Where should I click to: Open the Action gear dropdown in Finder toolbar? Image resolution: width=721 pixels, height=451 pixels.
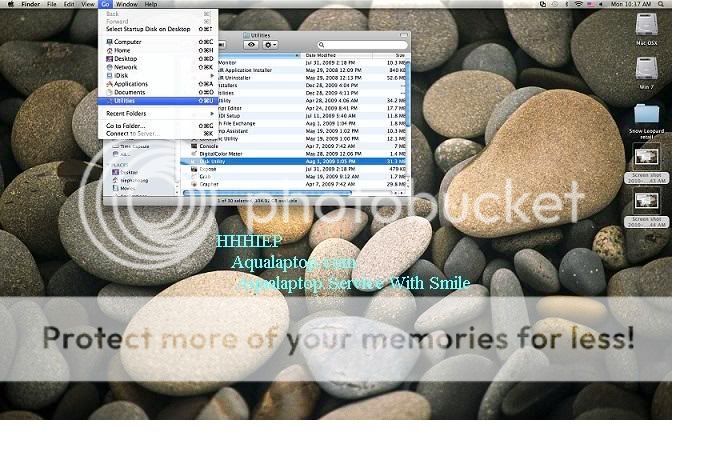coord(270,45)
